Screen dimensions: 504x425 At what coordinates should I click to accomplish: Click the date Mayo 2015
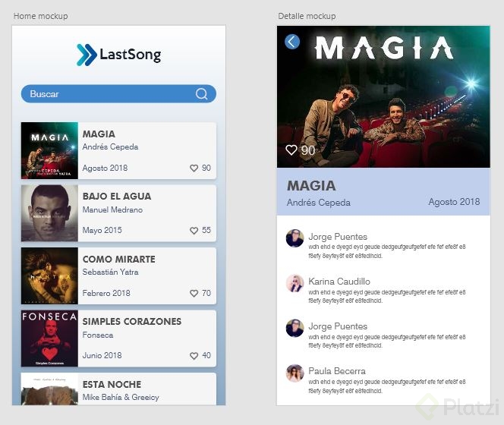click(x=102, y=230)
